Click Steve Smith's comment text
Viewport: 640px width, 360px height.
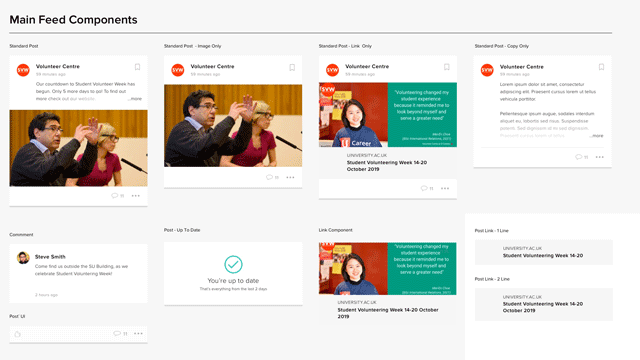(82, 270)
